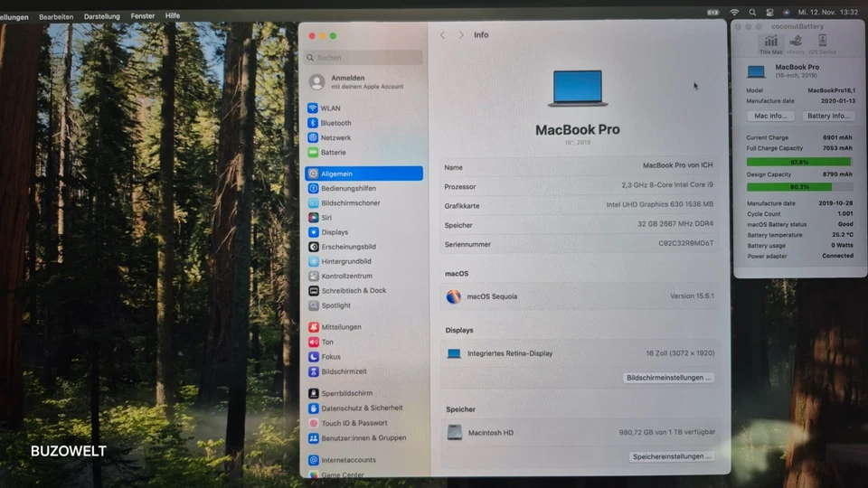Screen dimensions: 868x488
Task: Switch to History tab in coconutBattery
Action: click(796, 44)
